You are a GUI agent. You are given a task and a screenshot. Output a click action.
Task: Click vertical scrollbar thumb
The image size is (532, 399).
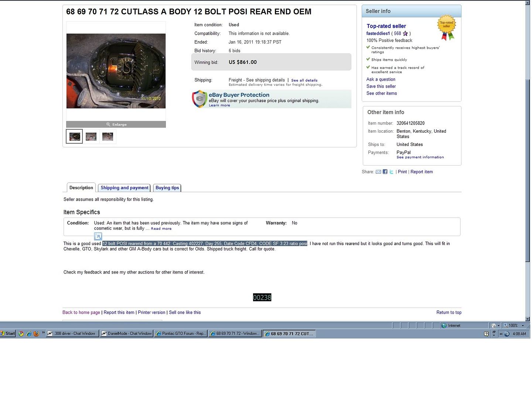point(528,170)
